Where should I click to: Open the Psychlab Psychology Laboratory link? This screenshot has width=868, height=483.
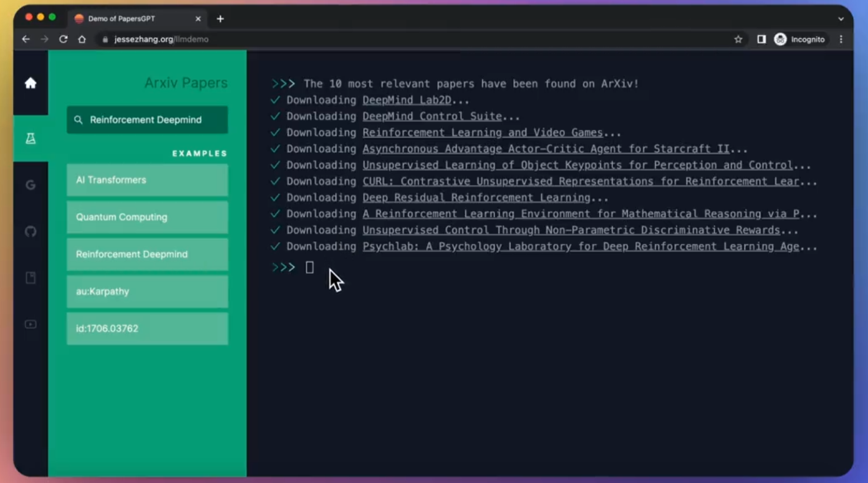click(x=581, y=246)
